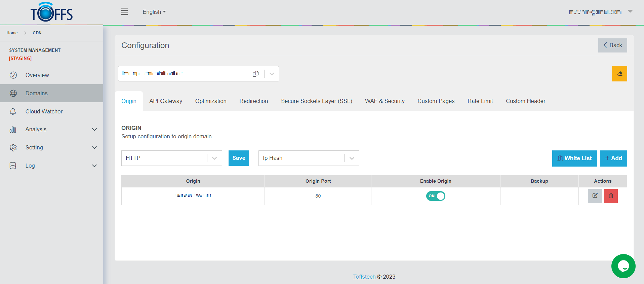The height and width of the screenshot is (284, 644).
Task: Switch to the WAF & Security tab
Action: (385, 101)
